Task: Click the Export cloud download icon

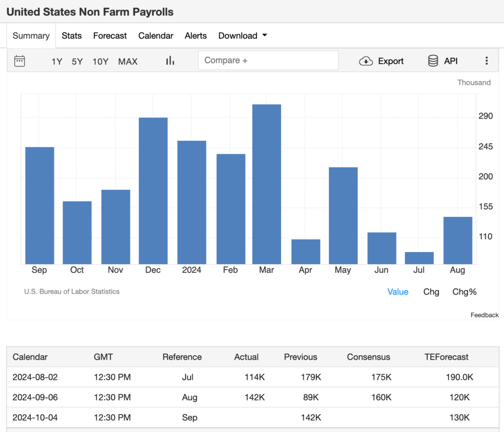Action: (366, 61)
